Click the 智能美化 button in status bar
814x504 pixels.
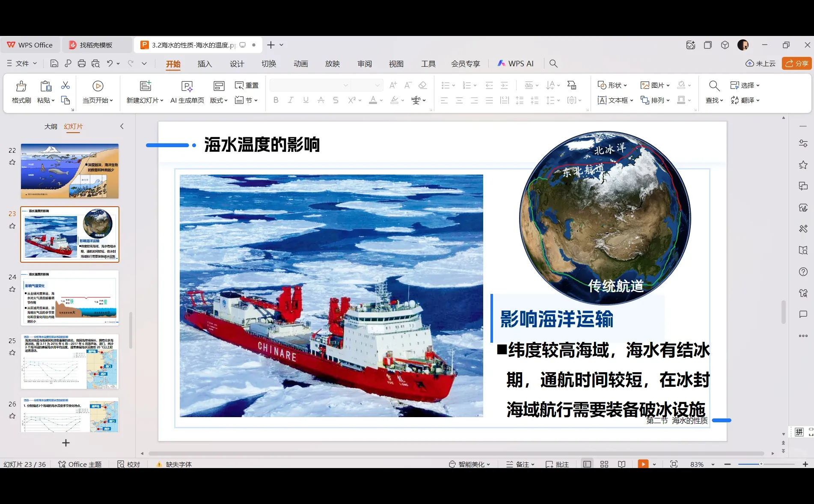click(x=469, y=464)
